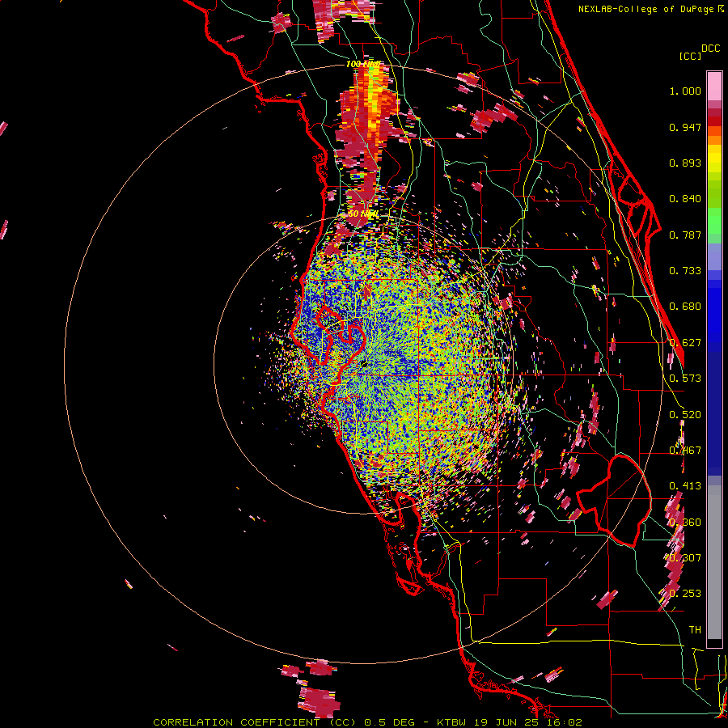Click the 0.733 scale label
The image size is (728, 728).
[x=685, y=271]
